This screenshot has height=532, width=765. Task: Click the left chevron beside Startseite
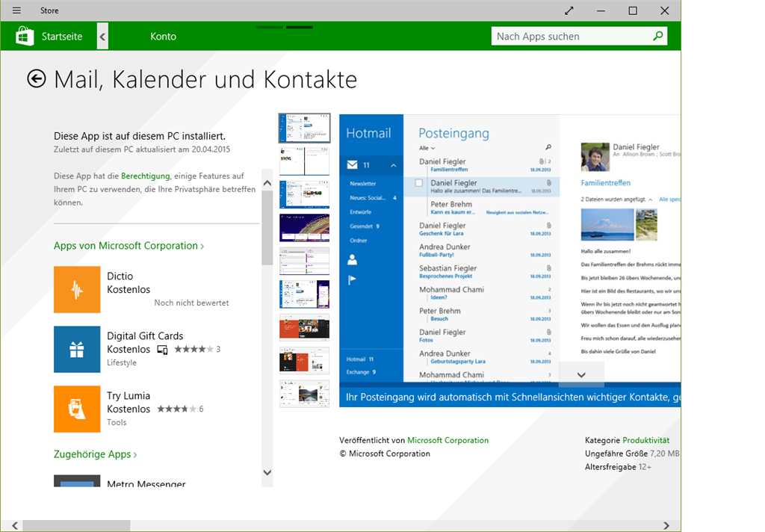102,36
